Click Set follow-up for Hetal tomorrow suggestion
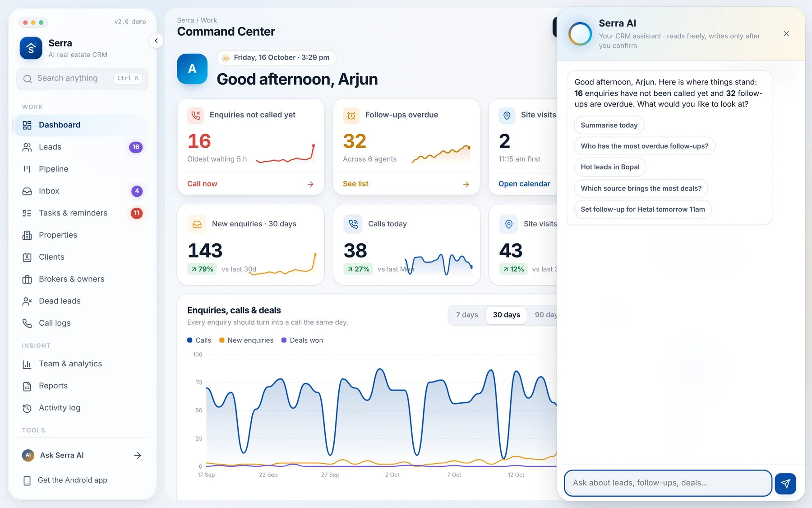The image size is (812, 508). (x=643, y=210)
